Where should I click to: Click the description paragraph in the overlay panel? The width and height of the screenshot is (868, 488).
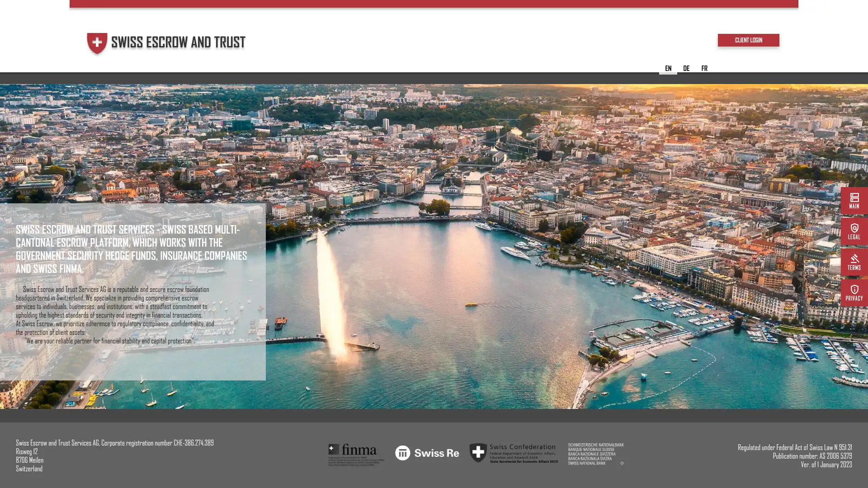click(115, 314)
